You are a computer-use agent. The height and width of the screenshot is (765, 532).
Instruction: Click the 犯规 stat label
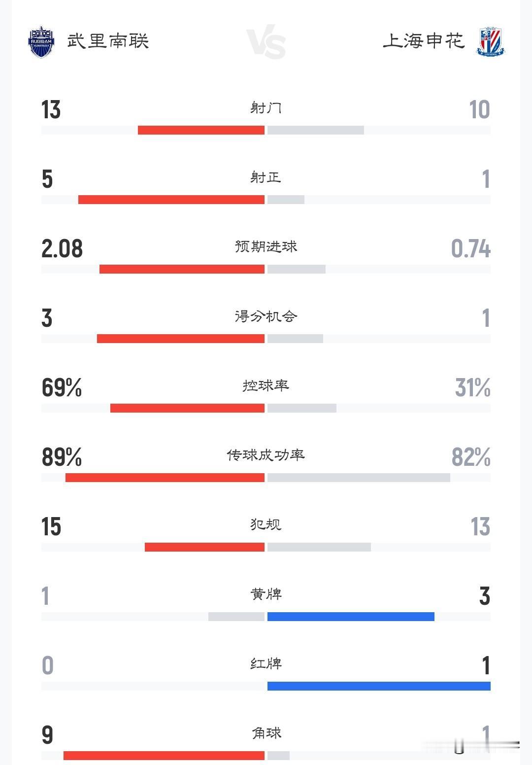[266, 524]
